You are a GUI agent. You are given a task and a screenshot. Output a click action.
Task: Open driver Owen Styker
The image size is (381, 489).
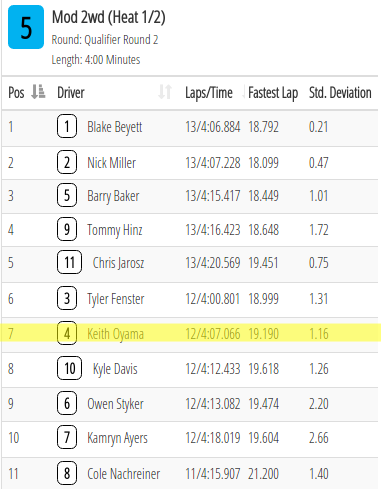115,404
